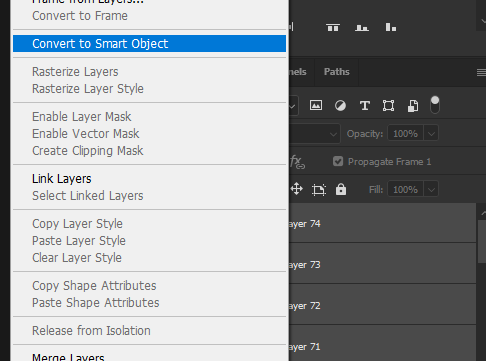Open the Opacity slider dropdown arrow

click(431, 134)
